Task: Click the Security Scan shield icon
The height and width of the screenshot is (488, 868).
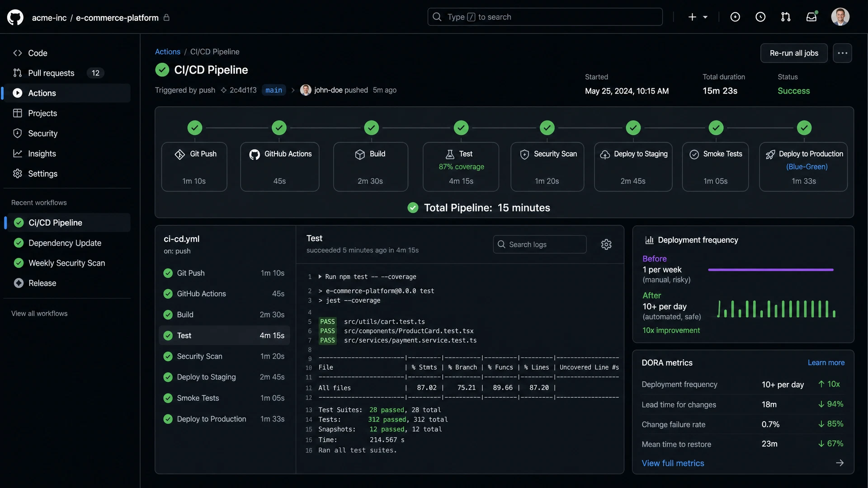Action: [x=524, y=155]
